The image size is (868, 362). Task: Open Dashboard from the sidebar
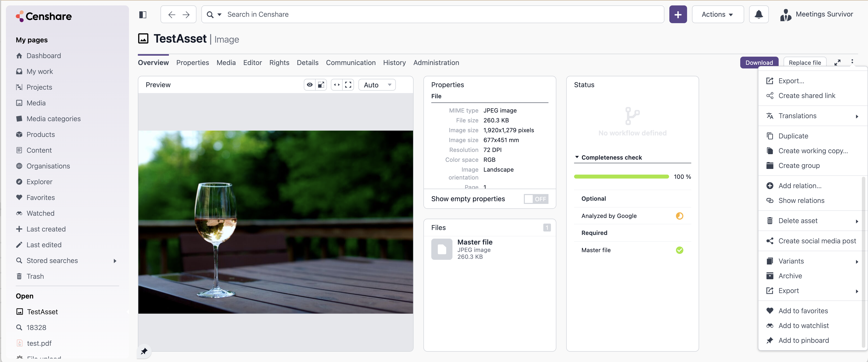coord(44,56)
